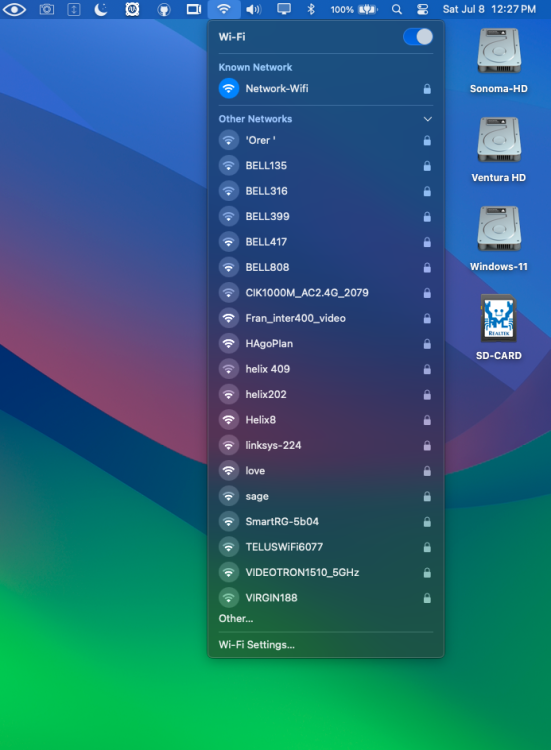Select the VIRGIN188 network
The width and height of the screenshot is (551, 750).
point(326,597)
